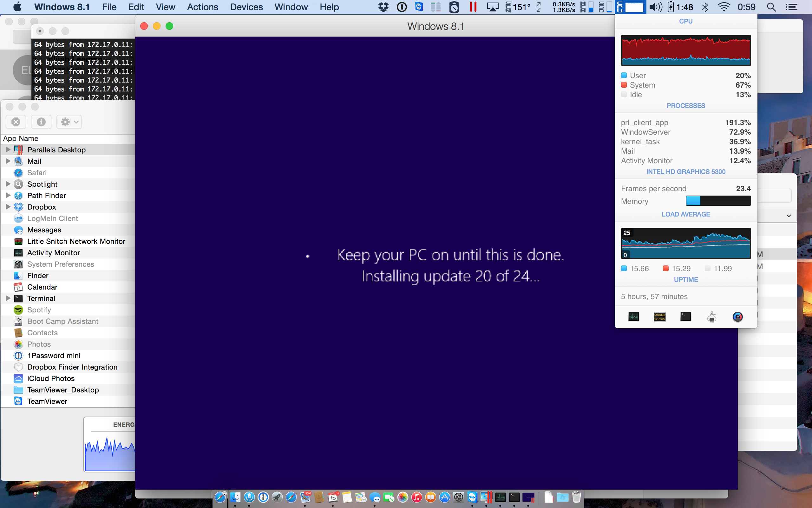
Task: Open the File menu
Action: (x=109, y=7)
